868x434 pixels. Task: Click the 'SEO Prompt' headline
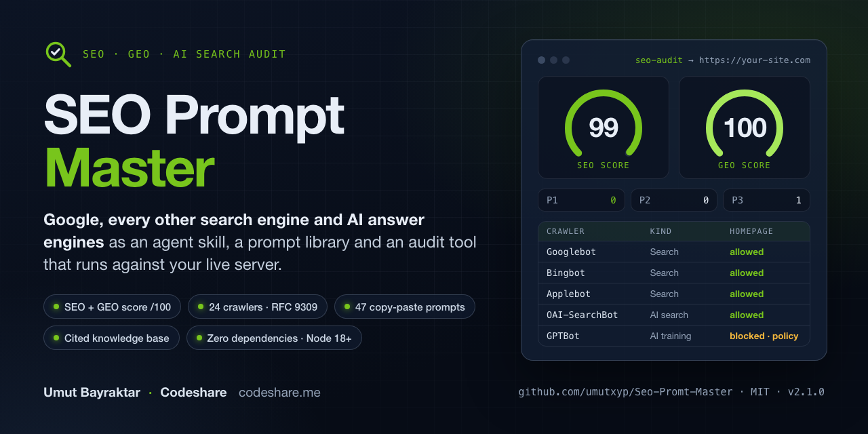(x=194, y=115)
